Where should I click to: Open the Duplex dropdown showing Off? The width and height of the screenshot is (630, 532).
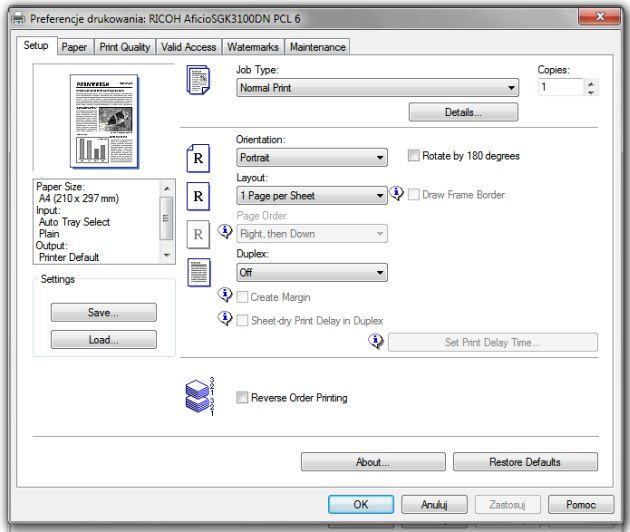tap(312, 272)
